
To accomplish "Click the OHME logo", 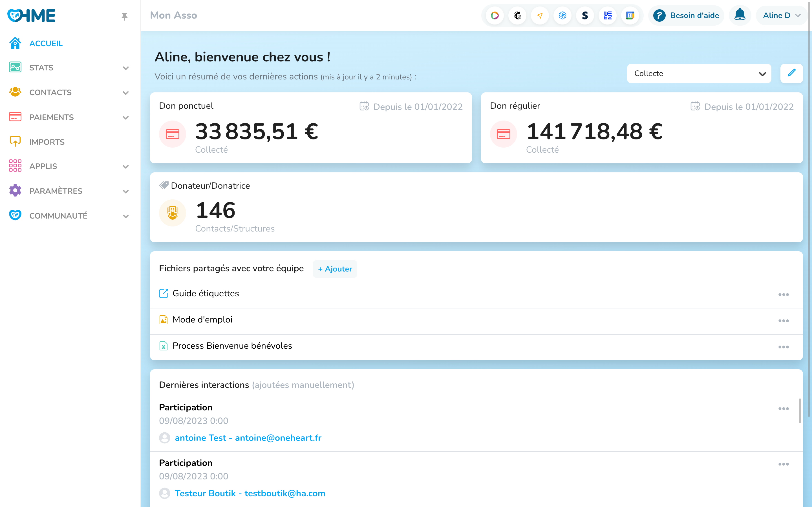I will pos(32,15).
